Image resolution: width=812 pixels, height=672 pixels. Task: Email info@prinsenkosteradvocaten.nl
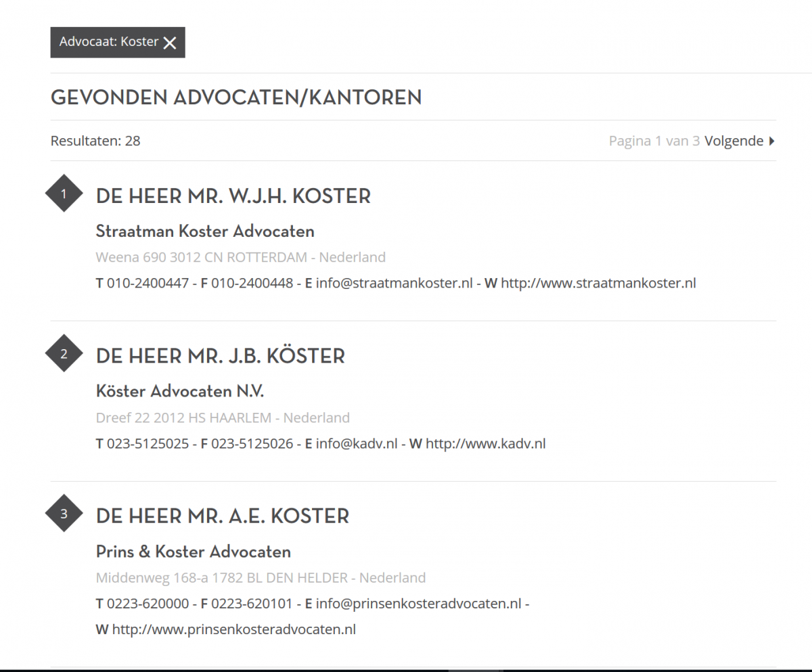point(420,603)
